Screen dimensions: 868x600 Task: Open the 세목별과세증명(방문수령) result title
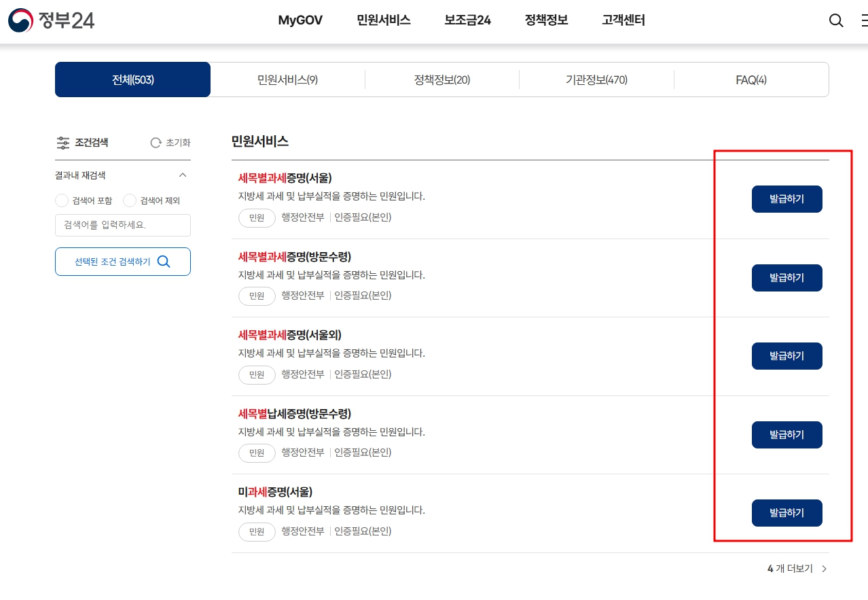(295, 257)
